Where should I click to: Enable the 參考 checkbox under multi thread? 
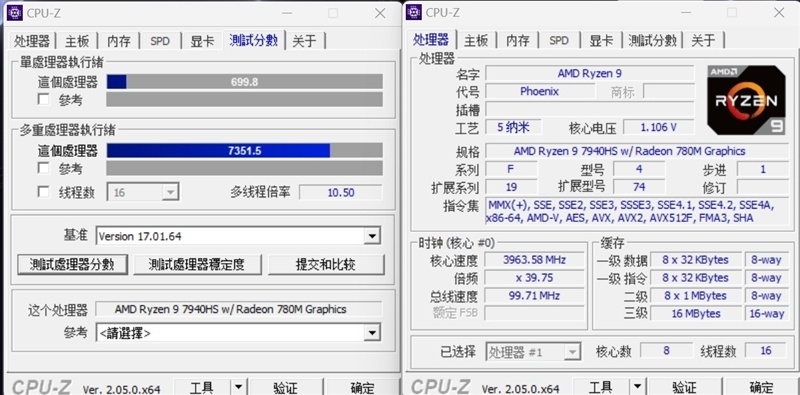point(44,168)
